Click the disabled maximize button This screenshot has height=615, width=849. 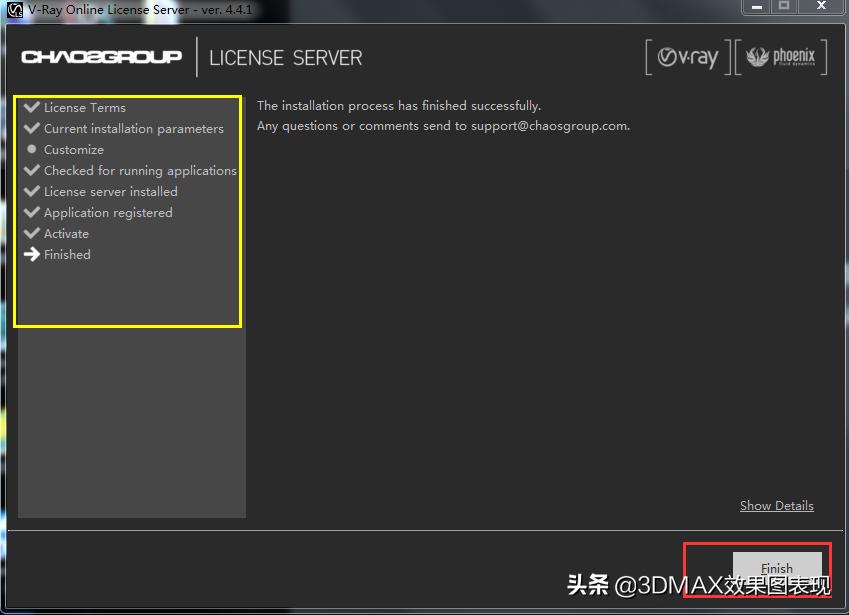tap(784, 6)
